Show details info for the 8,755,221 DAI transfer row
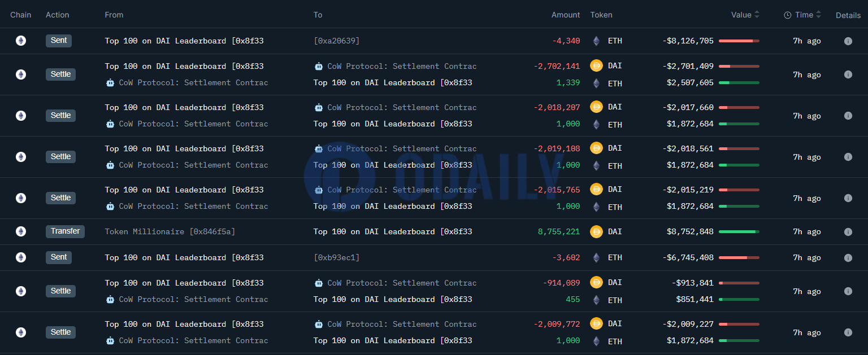Viewport: 868px width, 355px height. pos(848,231)
